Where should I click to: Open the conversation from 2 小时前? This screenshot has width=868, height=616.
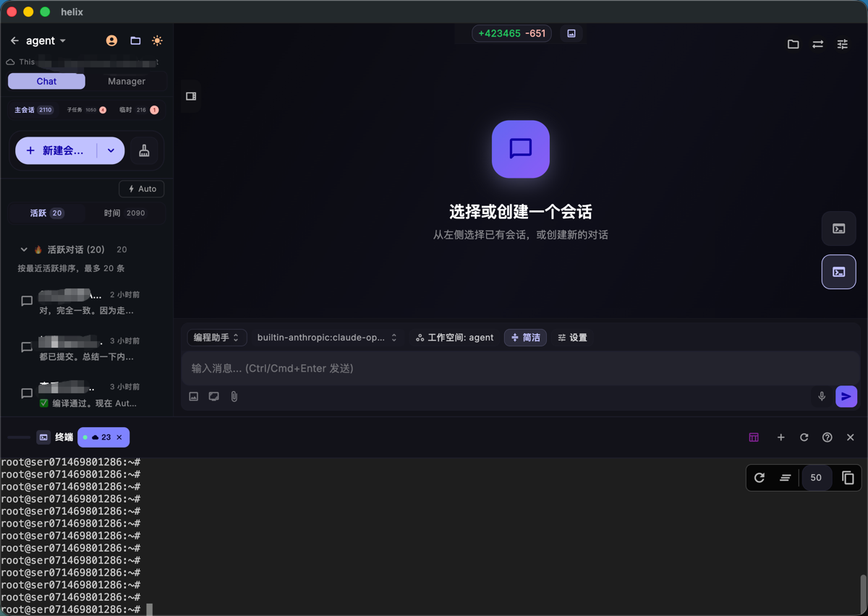point(87,302)
